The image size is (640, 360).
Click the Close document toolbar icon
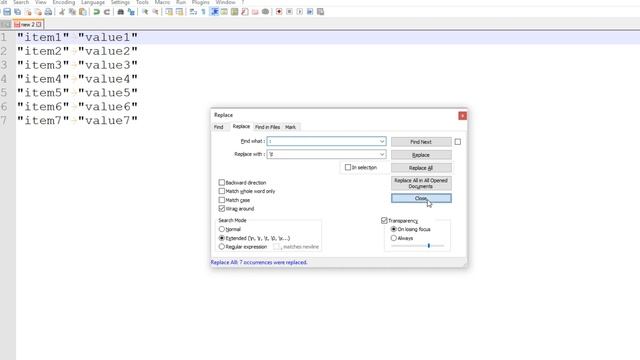[x=28, y=12]
